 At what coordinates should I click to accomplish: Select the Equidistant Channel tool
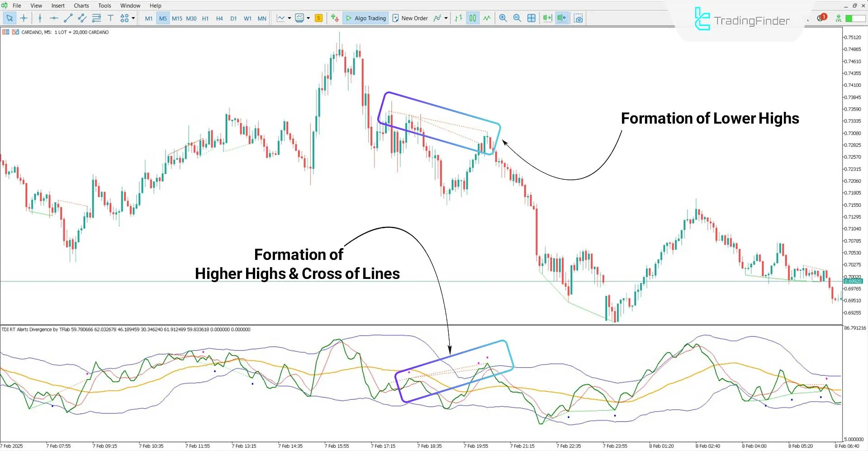tap(82, 18)
